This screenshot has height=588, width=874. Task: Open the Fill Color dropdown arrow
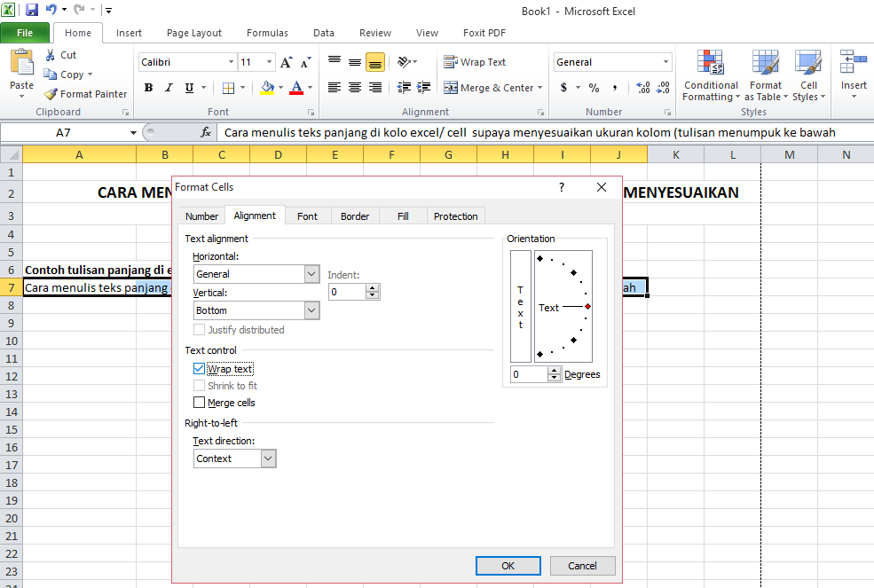[x=280, y=88]
